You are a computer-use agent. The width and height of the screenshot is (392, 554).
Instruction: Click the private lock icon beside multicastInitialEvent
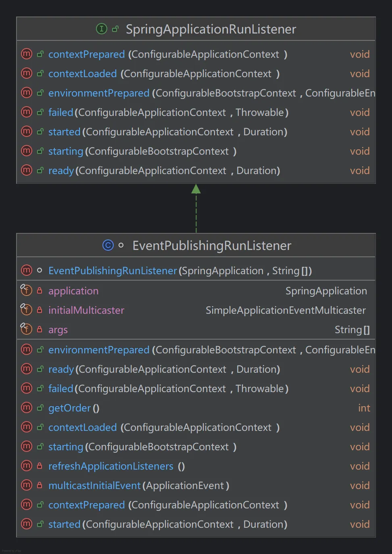tap(40, 485)
